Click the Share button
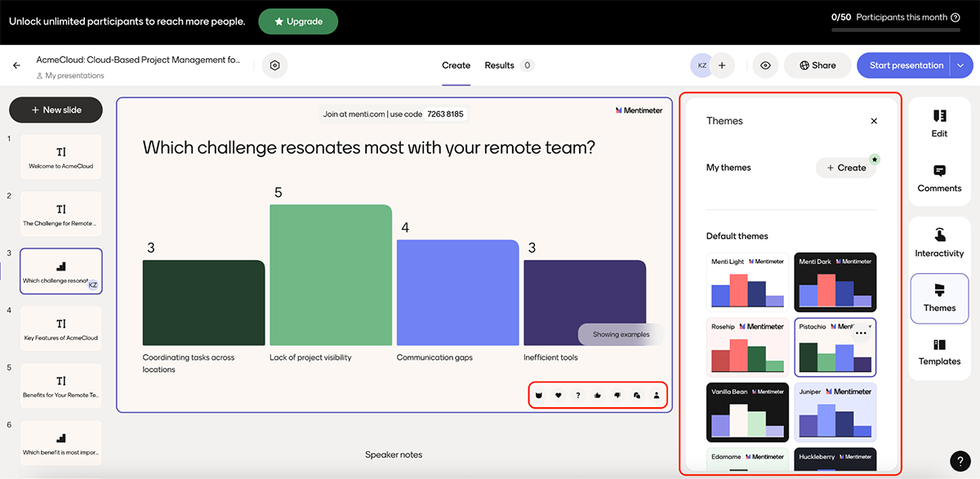The height and width of the screenshot is (479, 980). 817,65
